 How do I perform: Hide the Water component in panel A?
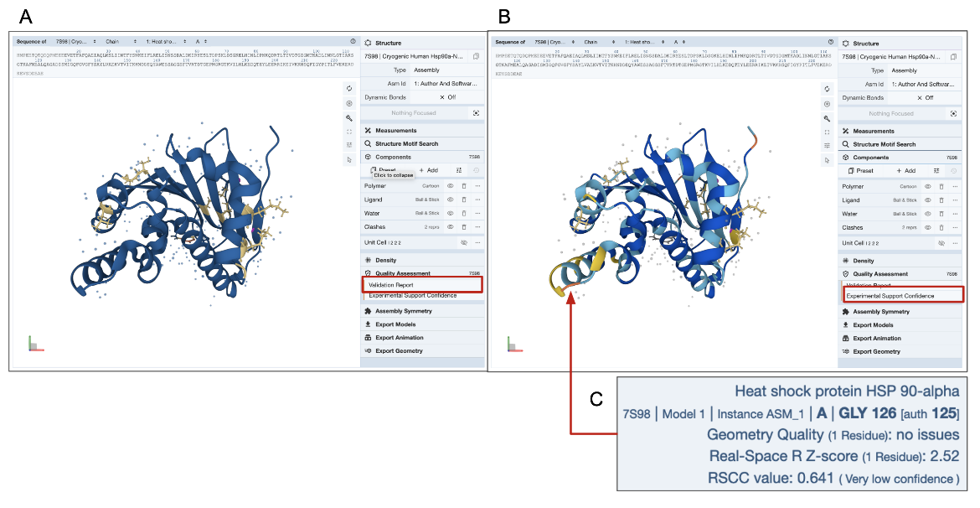point(450,213)
